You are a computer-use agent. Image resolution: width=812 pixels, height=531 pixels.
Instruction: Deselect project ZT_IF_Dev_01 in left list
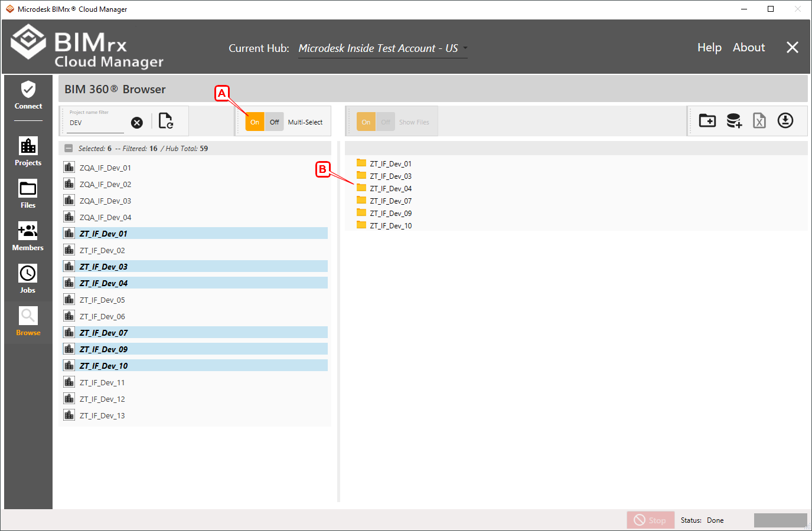195,234
